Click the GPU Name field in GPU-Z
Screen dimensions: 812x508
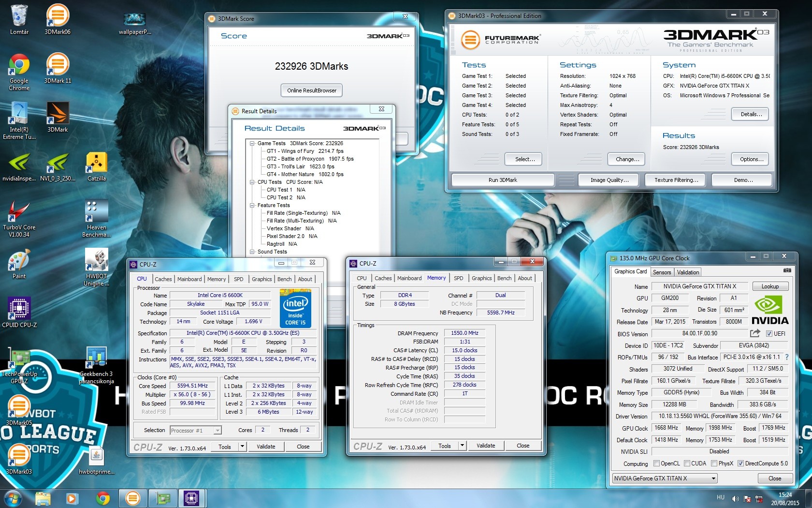tap(699, 286)
